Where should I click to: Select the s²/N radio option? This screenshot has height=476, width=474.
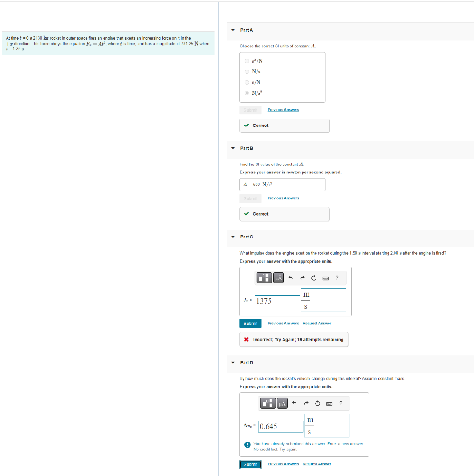247,61
